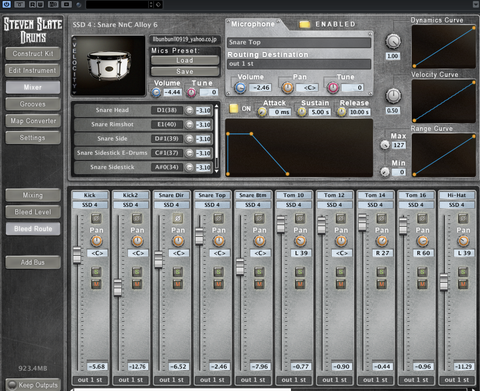Click the Snare Rimshot level knob

189,124
